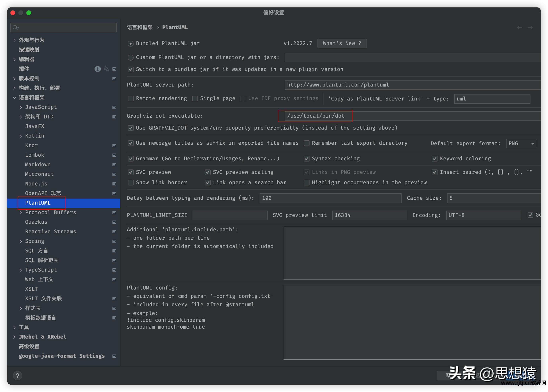Collapse 语言和框架 section
The height and width of the screenshot is (392, 548).
click(x=14, y=98)
